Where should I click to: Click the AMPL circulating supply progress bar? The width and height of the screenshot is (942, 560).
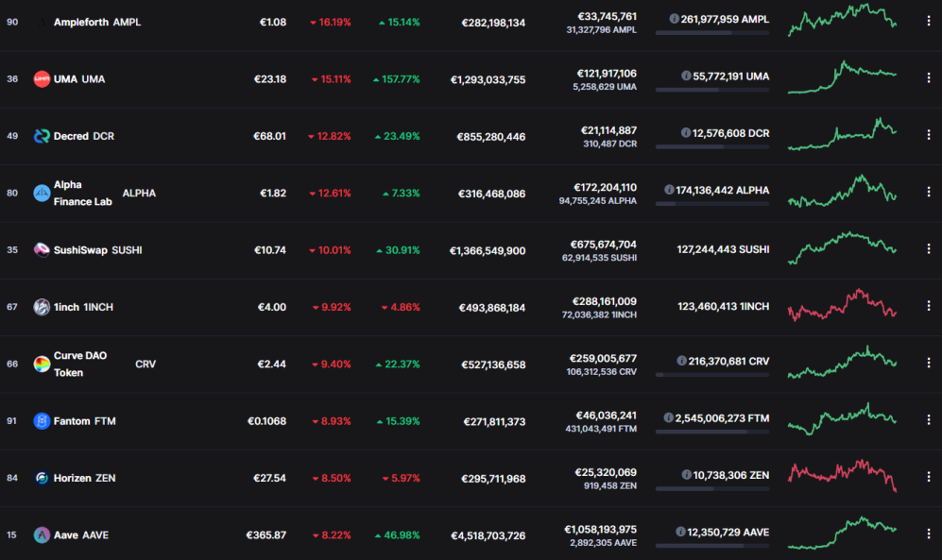click(712, 33)
